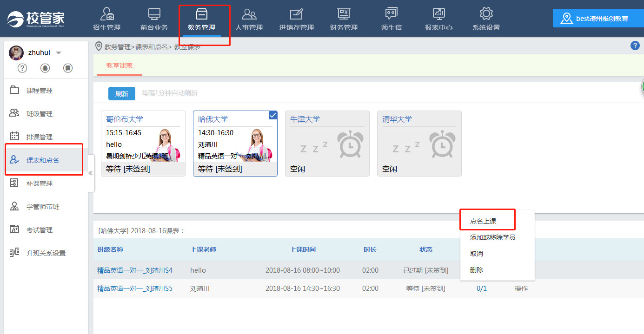
Task: Expand the zhuhui user dropdown arrow
Action: [x=59, y=53]
